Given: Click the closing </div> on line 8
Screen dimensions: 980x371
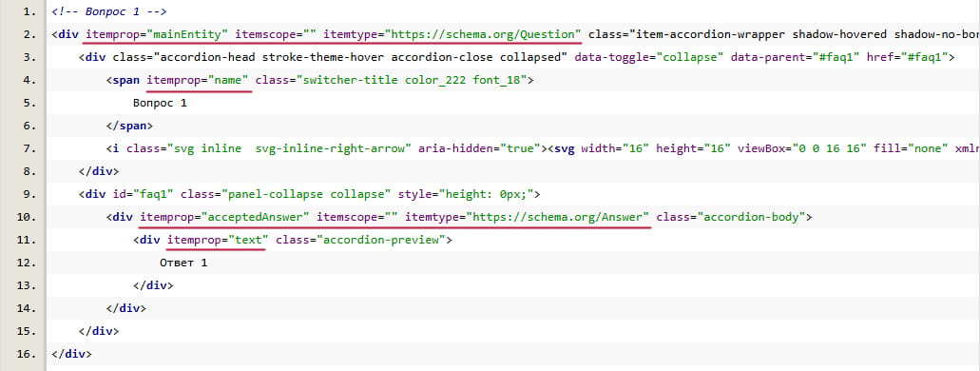Looking at the screenshot, I should coord(99,171).
